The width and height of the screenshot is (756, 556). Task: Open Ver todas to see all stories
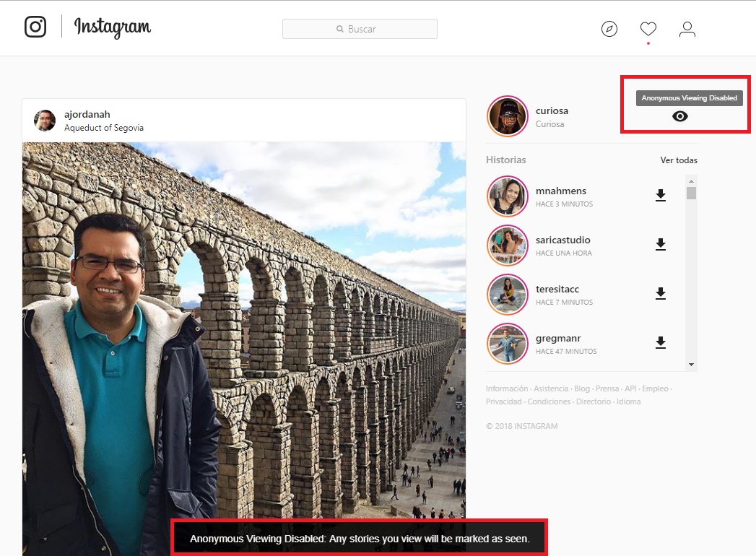point(678,160)
